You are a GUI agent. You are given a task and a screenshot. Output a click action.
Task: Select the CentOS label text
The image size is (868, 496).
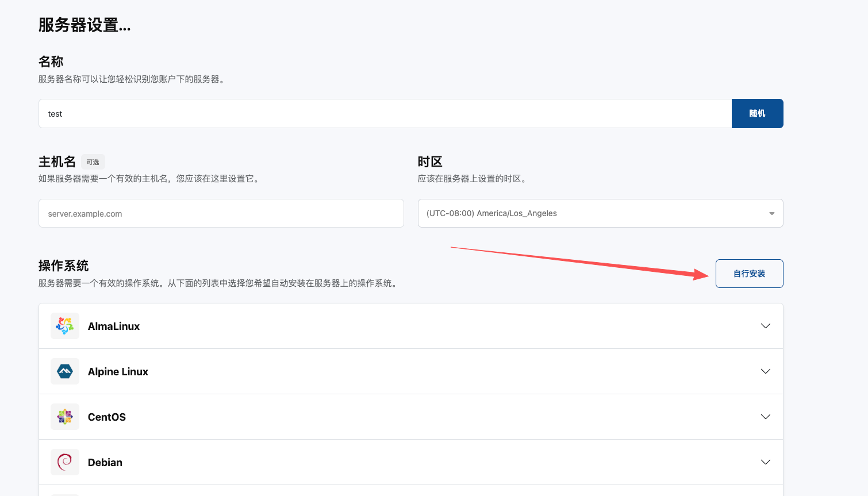coord(107,417)
